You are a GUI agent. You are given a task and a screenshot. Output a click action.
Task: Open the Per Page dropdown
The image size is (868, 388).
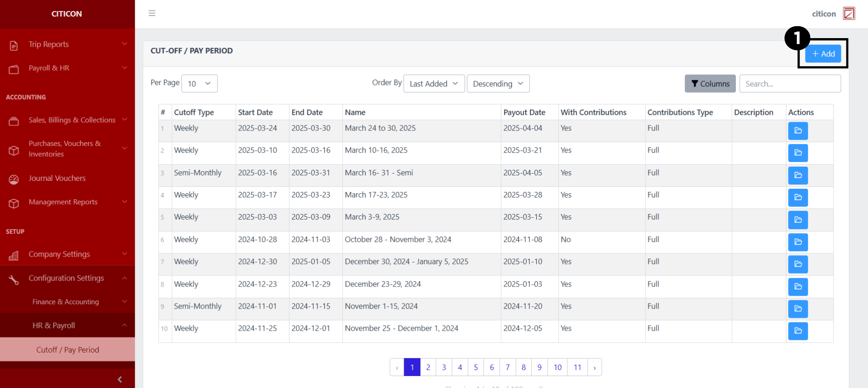pyautogui.click(x=199, y=84)
